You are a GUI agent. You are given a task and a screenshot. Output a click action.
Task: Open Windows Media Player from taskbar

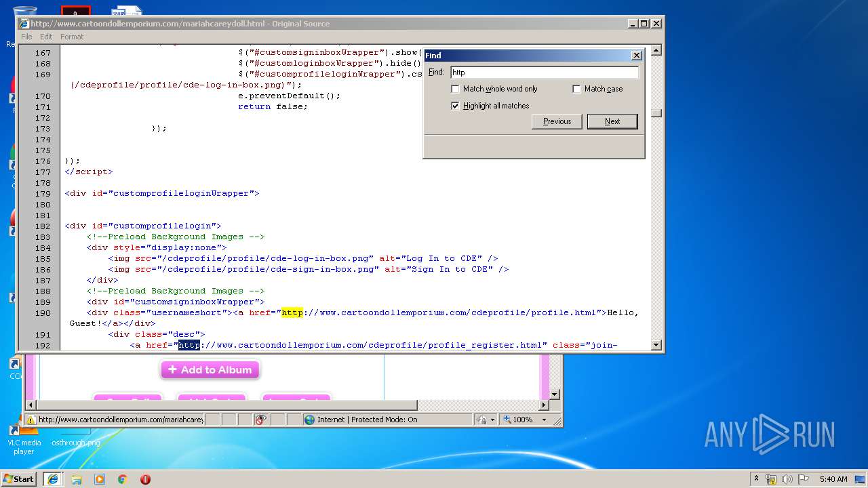[100, 479]
